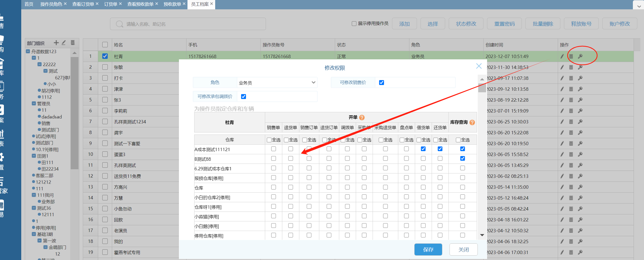Click the edit department pencil icon

click(64, 43)
